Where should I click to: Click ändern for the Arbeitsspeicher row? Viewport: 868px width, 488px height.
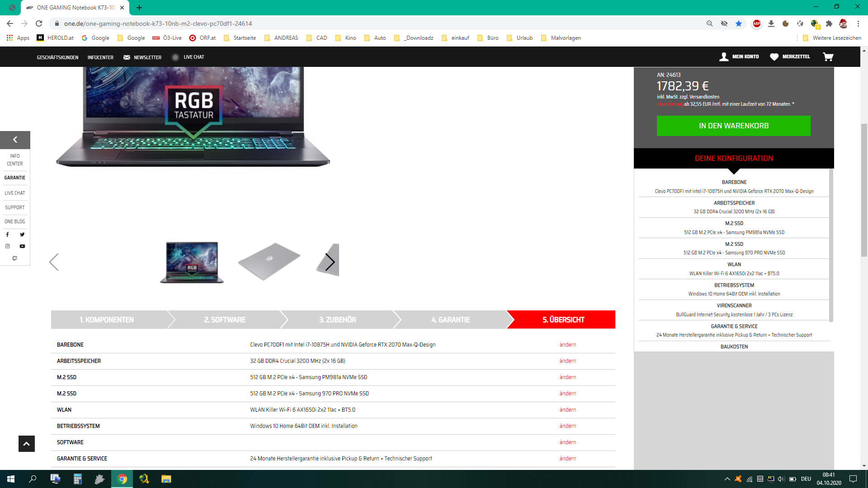(x=567, y=361)
